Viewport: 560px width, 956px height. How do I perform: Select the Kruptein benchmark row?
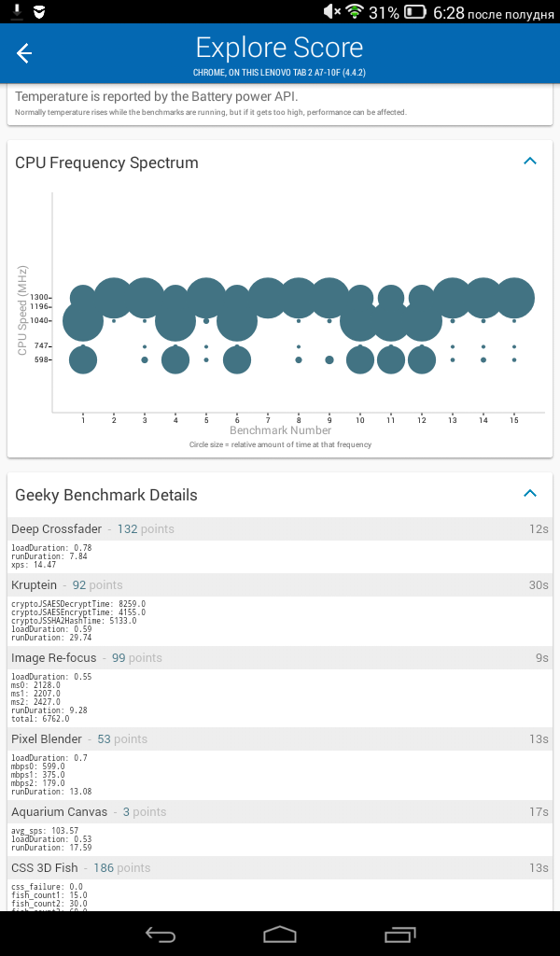pos(280,584)
